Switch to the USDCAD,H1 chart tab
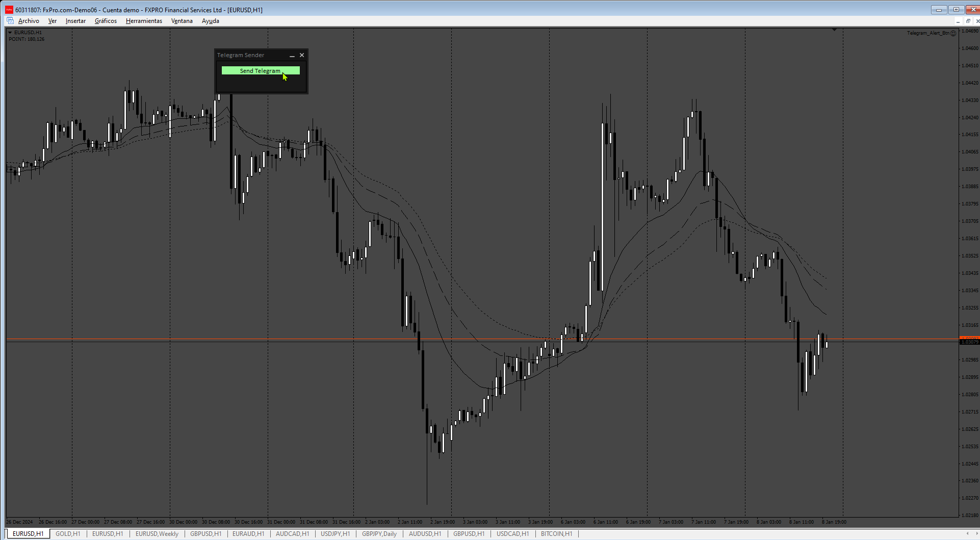Image resolution: width=980 pixels, height=540 pixels. click(x=513, y=534)
